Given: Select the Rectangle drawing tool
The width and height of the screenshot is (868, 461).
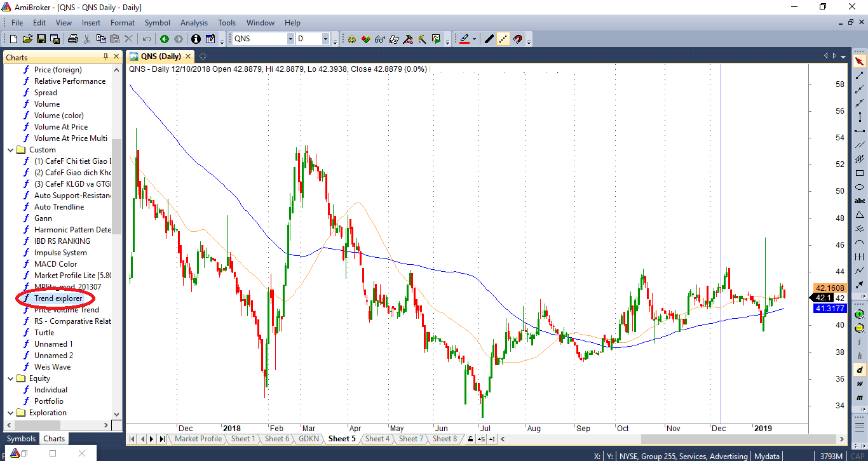Looking at the screenshot, I should click(x=860, y=173).
